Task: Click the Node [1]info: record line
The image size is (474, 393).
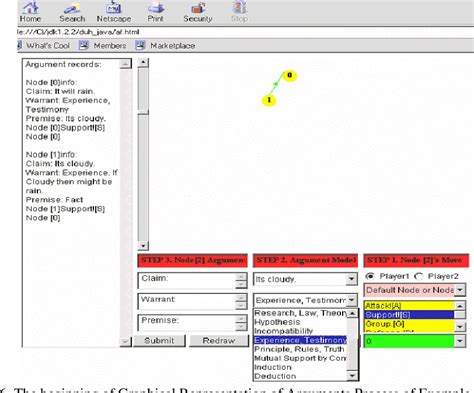Action: (x=51, y=154)
